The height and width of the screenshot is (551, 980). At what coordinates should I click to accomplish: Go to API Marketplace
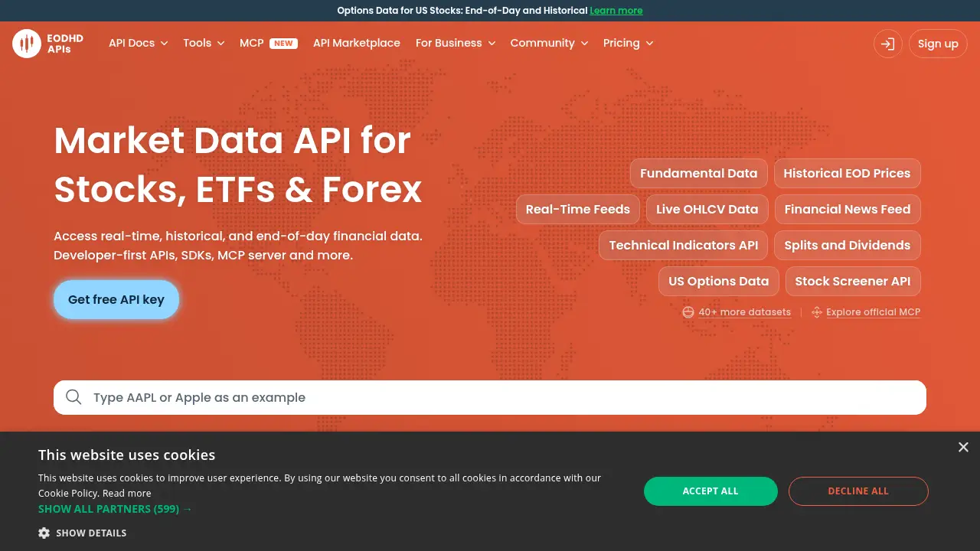(x=357, y=43)
